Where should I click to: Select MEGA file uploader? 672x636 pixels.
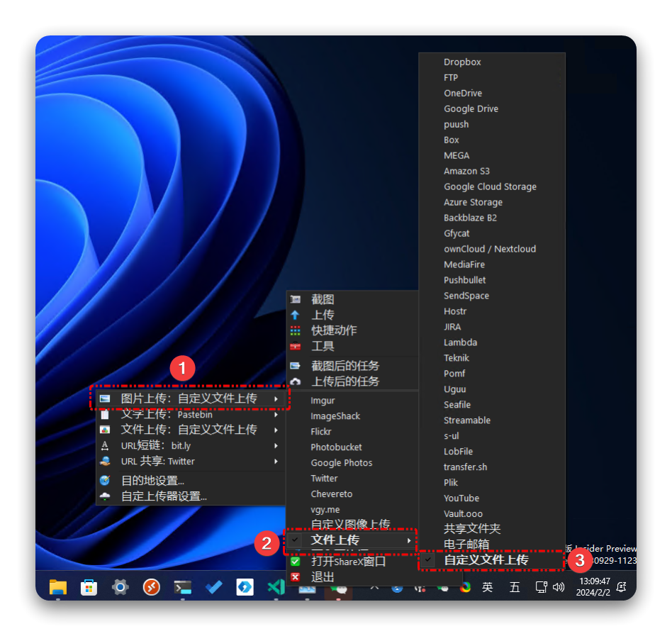pos(457,155)
